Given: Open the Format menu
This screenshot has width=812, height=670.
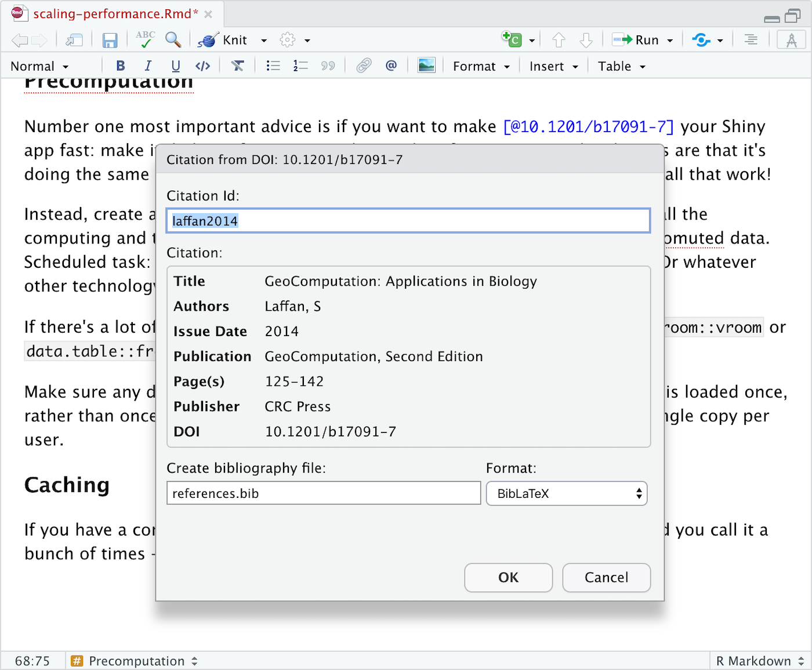Looking at the screenshot, I should (x=481, y=67).
